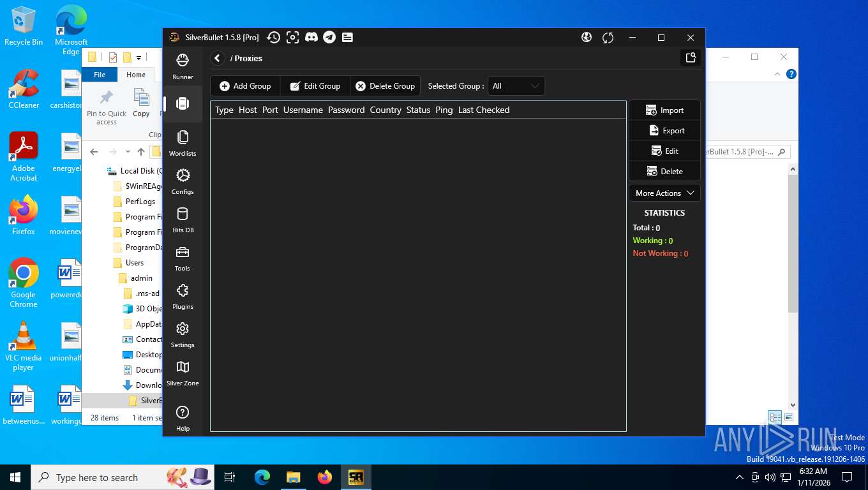
Task: Click the history clock icon in title bar
Action: click(273, 38)
